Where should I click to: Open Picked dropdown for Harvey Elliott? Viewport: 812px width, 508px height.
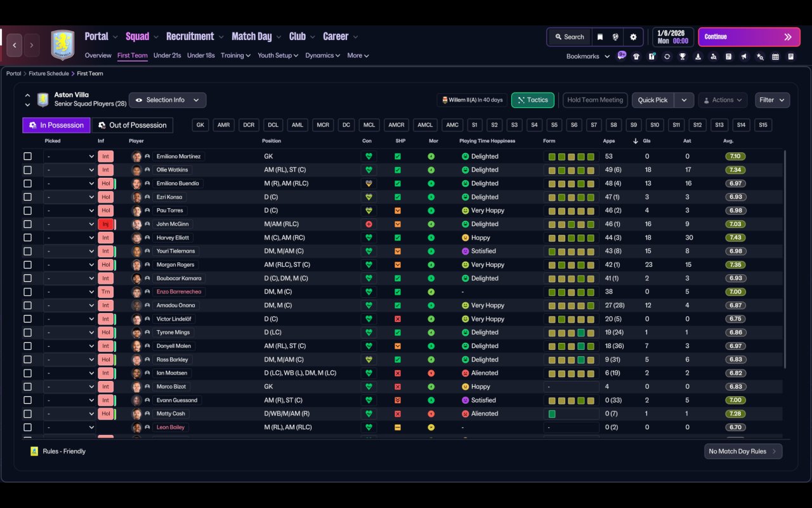(x=70, y=237)
